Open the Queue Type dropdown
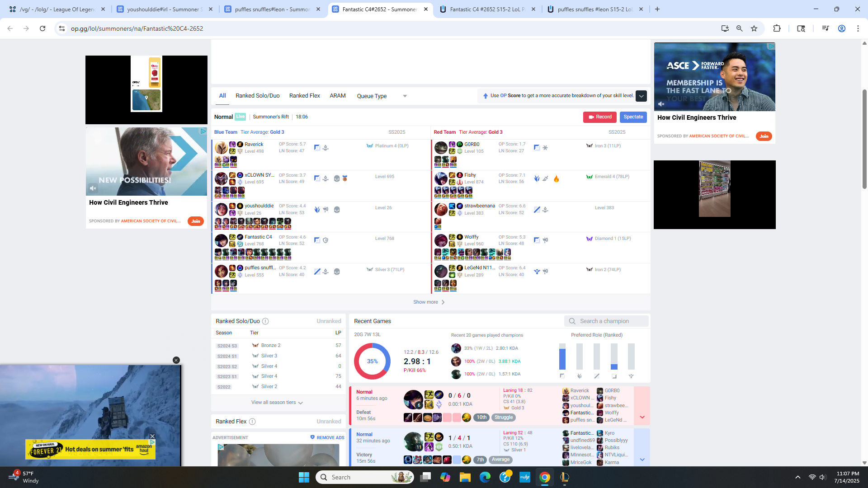The image size is (868, 488). [382, 96]
